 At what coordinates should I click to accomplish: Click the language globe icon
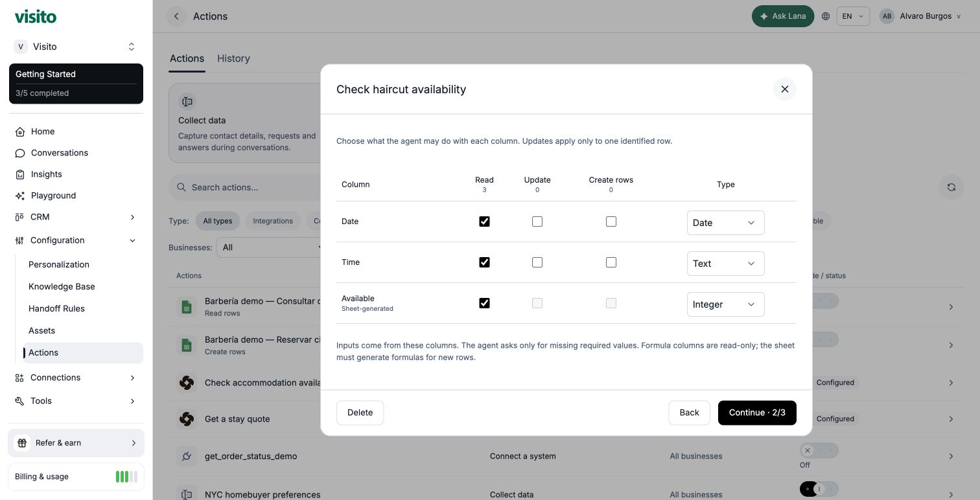tap(826, 16)
